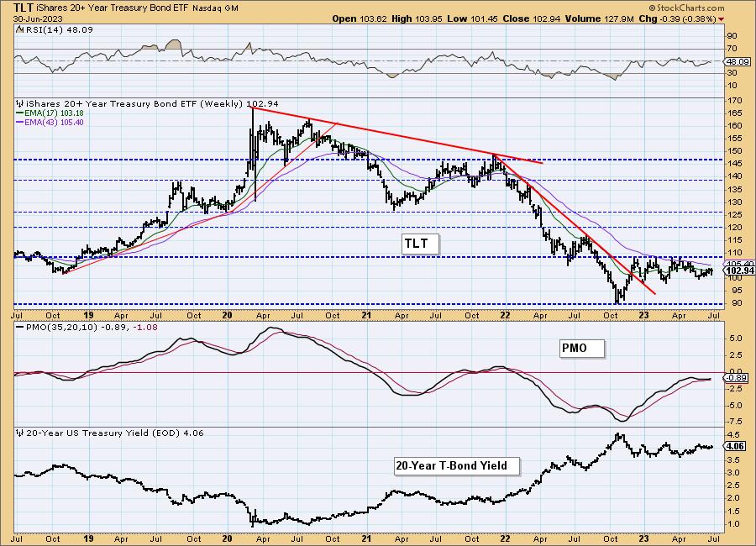Click the 'Close 102.94' header value
The height and width of the screenshot is (546, 756).
pyautogui.click(x=532, y=18)
